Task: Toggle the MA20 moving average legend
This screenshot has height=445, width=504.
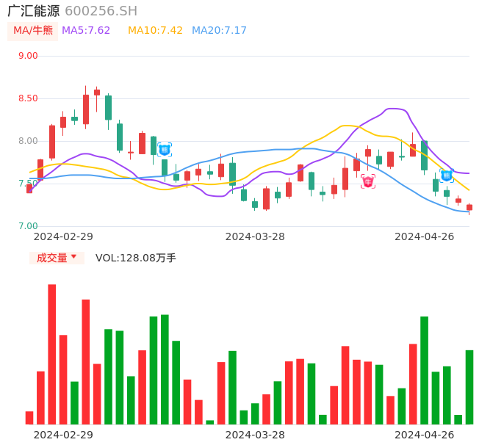Action: (x=219, y=31)
